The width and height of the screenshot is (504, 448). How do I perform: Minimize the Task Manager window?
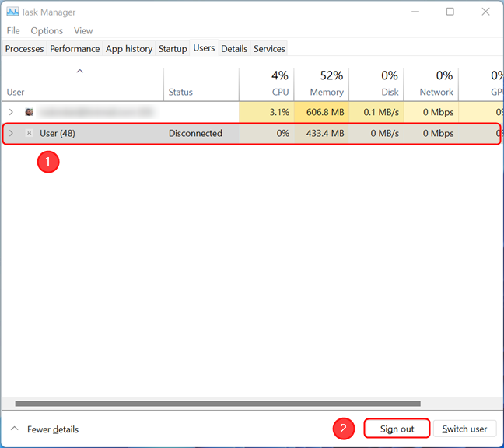(x=415, y=12)
